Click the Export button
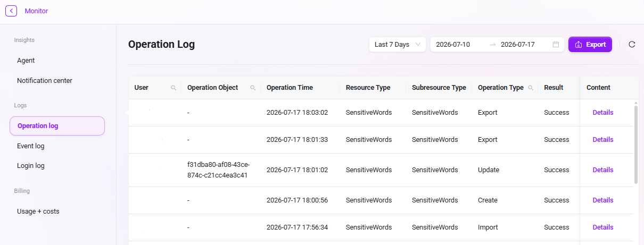 [x=590, y=45]
